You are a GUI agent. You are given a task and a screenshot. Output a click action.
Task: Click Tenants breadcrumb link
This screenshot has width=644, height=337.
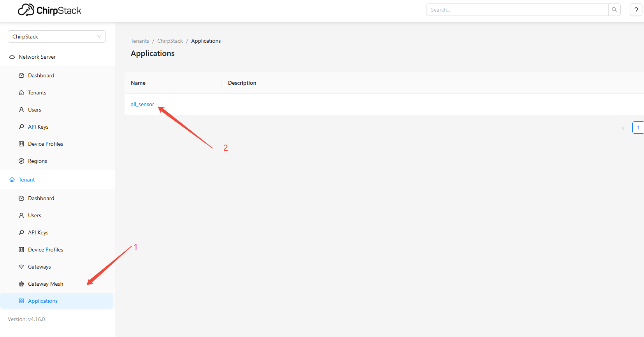(x=140, y=41)
